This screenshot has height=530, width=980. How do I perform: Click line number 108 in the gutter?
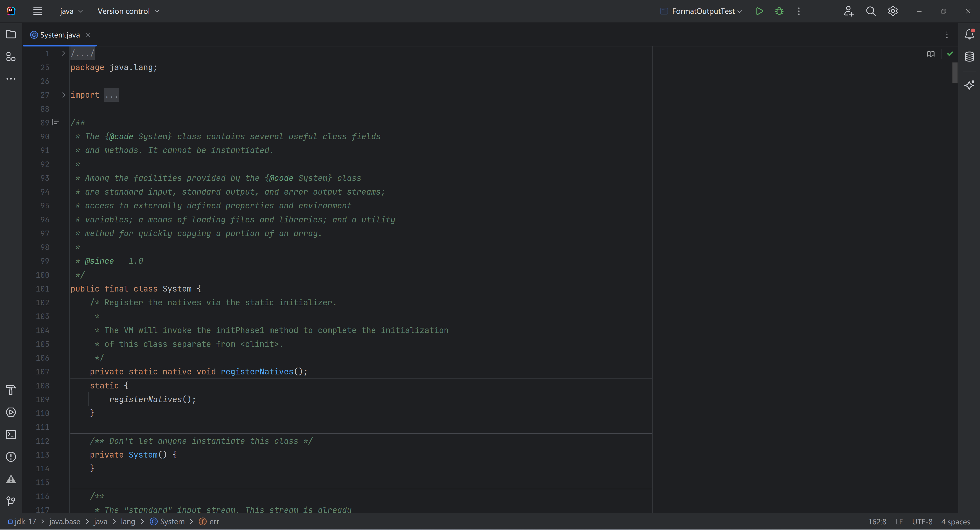click(x=42, y=386)
